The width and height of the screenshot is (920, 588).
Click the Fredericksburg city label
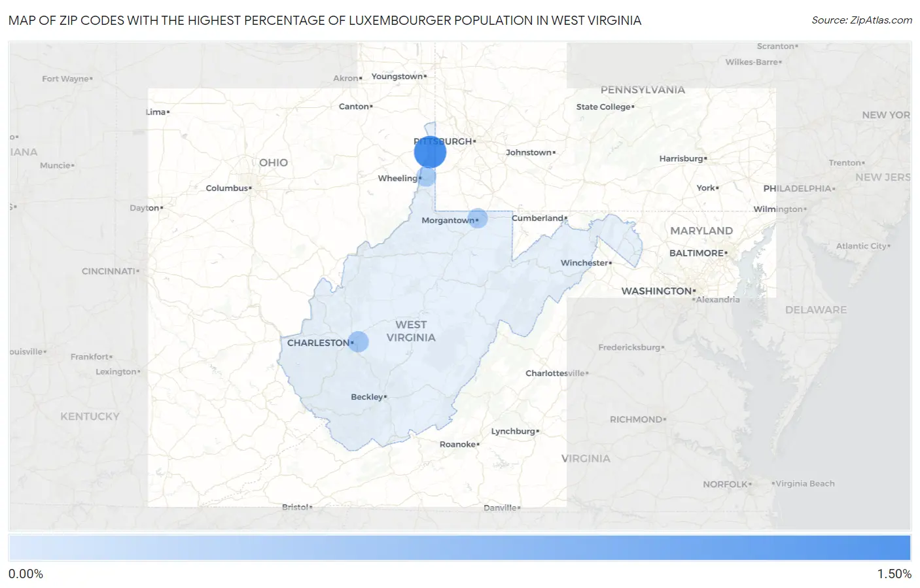point(629,347)
